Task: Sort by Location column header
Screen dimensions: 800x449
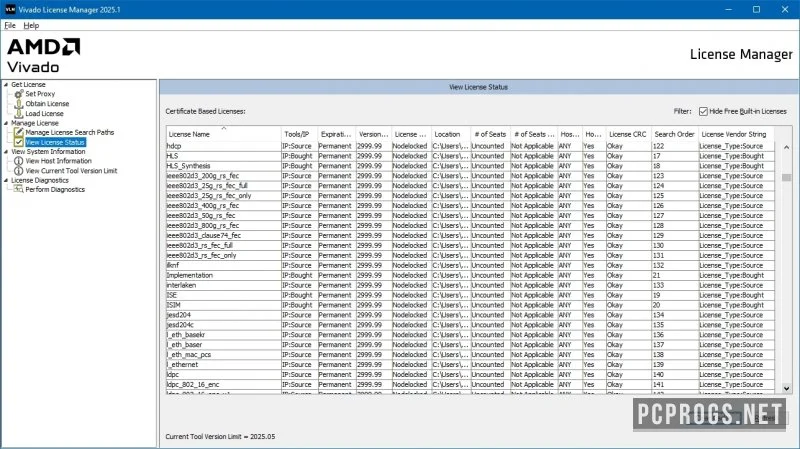Action: point(451,134)
